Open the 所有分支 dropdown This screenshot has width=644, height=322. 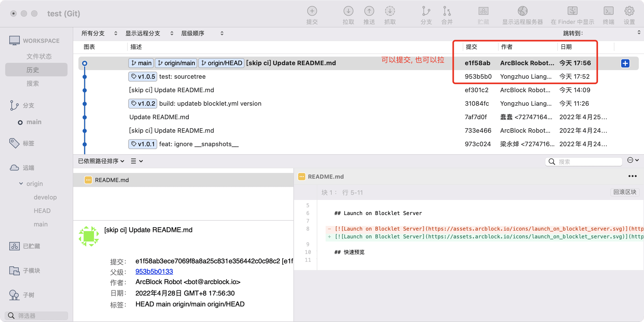(99, 33)
